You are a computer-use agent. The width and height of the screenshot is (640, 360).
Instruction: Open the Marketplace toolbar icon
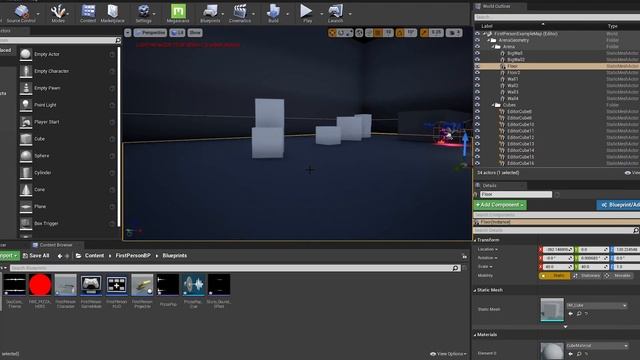click(x=112, y=13)
